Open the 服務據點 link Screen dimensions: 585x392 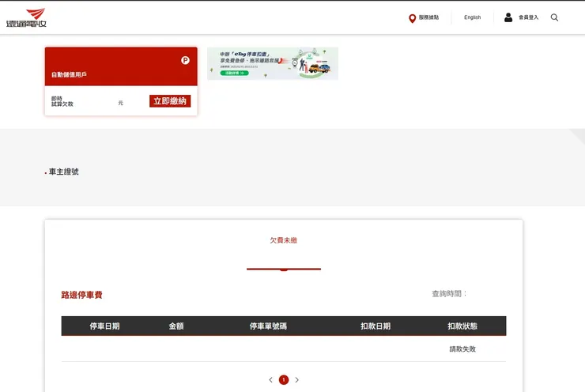pyautogui.click(x=428, y=17)
